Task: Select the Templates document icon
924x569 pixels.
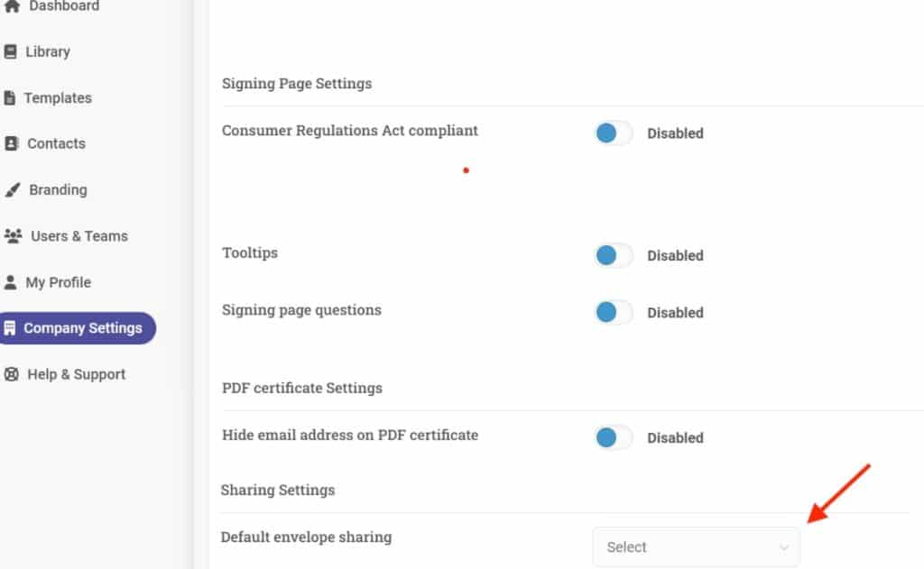Action: (x=13, y=97)
